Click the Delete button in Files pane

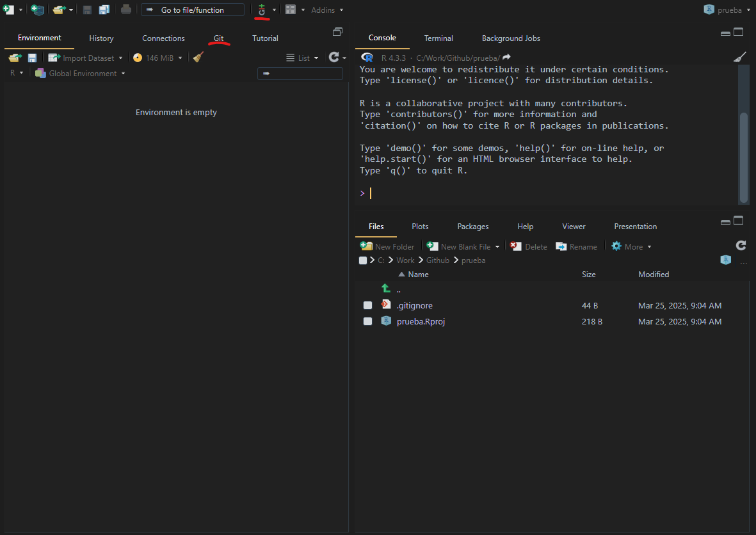528,246
